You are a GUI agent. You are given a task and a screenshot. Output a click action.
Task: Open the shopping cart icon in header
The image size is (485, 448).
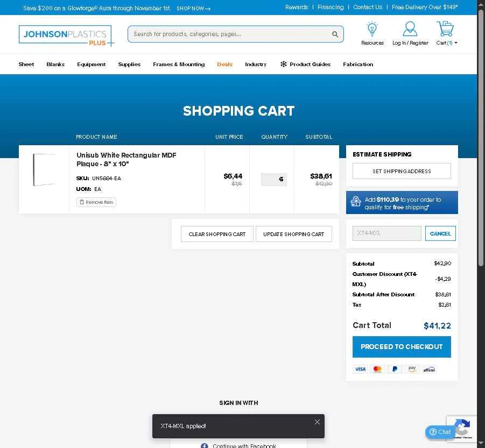tap(445, 29)
